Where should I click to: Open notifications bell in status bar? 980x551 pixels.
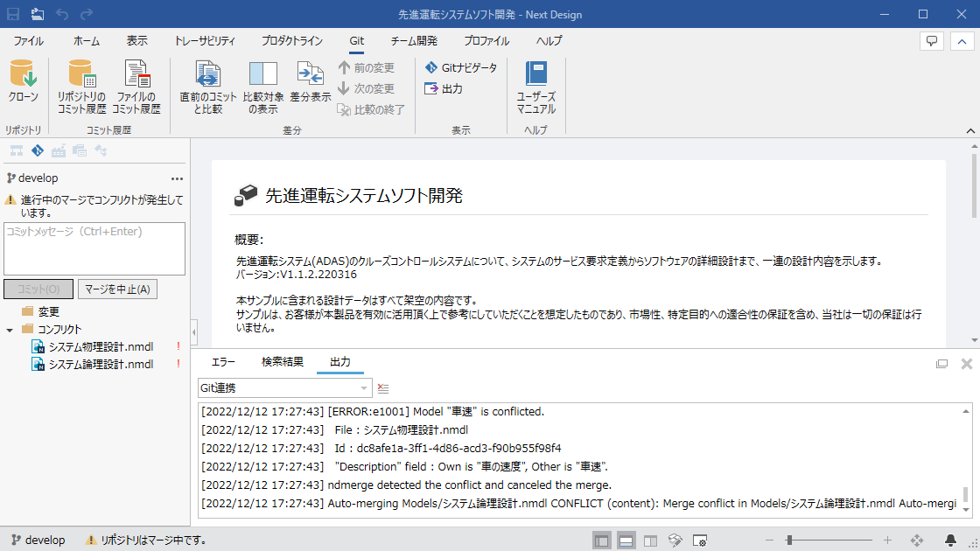950,541
